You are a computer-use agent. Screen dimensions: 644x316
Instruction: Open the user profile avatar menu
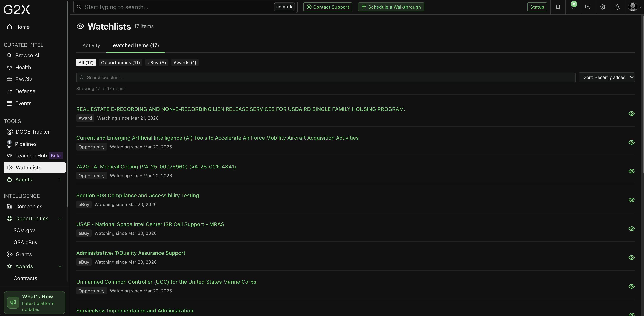tap(632, 7)
